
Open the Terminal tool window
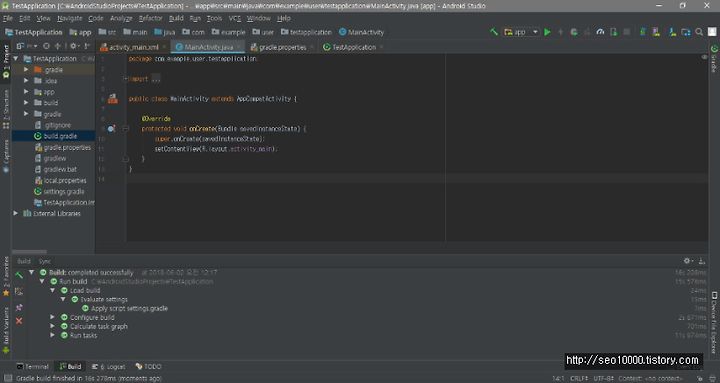(x=32, y=366)
